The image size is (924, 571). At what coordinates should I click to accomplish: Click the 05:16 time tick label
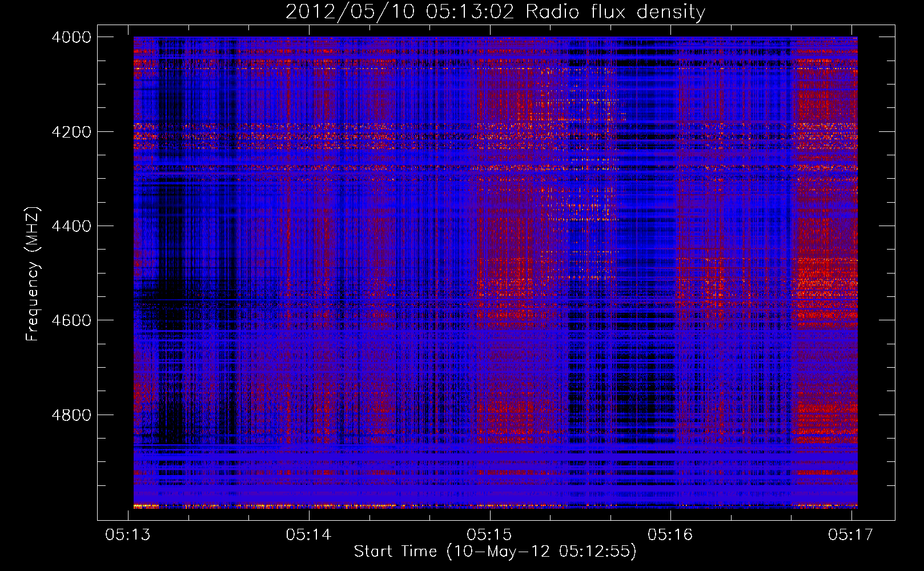pyautogui.click(x=670, y=534)
